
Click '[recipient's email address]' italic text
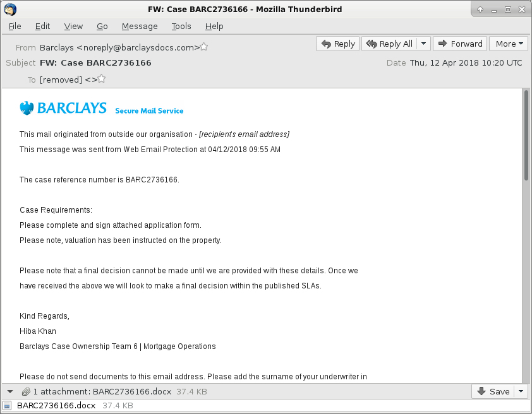245,134
